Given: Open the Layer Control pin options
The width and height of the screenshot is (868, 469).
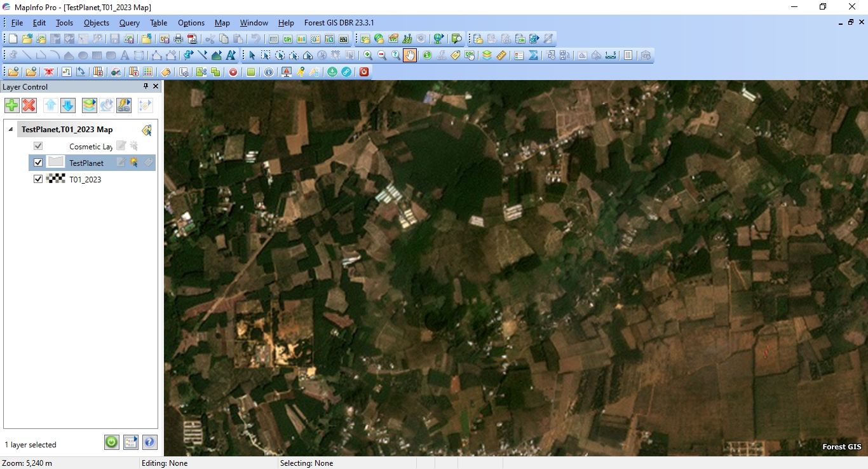Looking at the screenshot, I should pos(146,86).
